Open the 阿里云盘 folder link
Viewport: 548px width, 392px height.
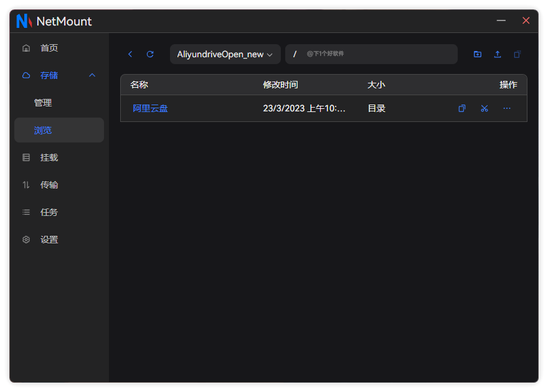150,108
